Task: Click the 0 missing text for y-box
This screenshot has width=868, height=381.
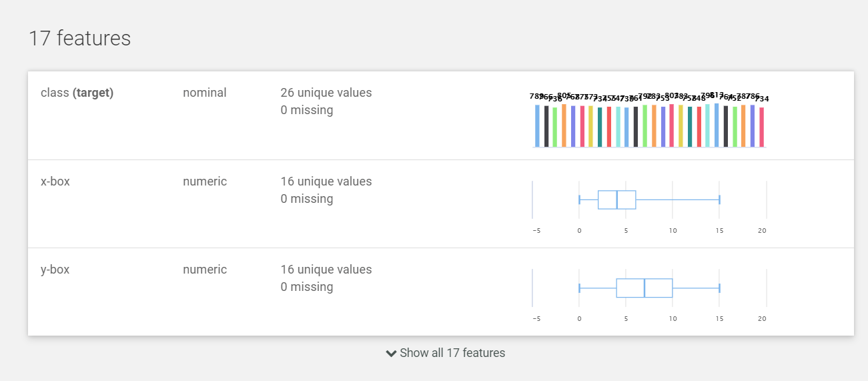Action: [307, 287]
